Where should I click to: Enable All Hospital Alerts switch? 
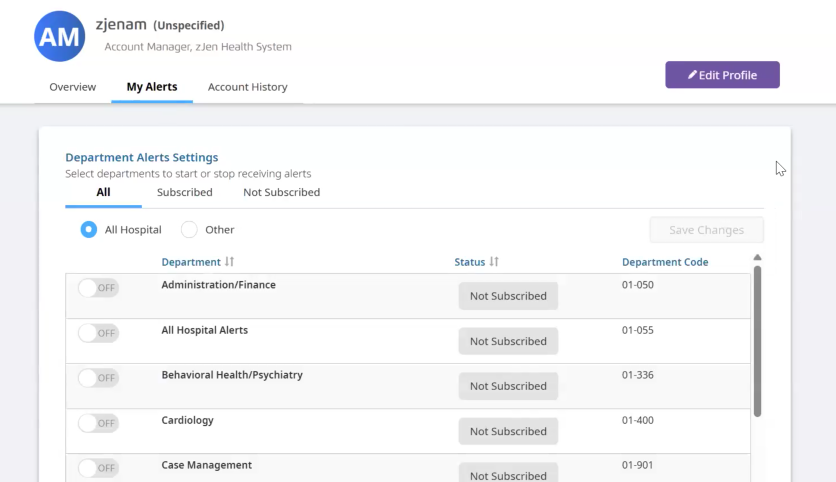pyautogui.click(x=98, y=333)
